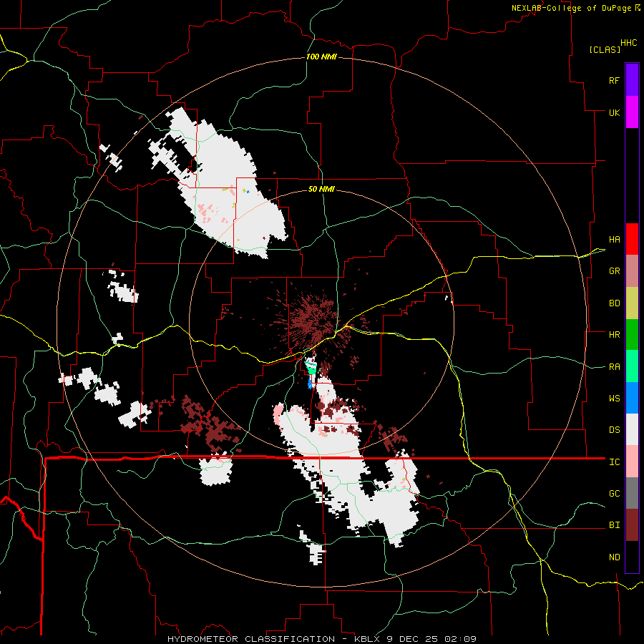
Task: Select the BI brown legend swatch
Action: [x=632, y=525]
